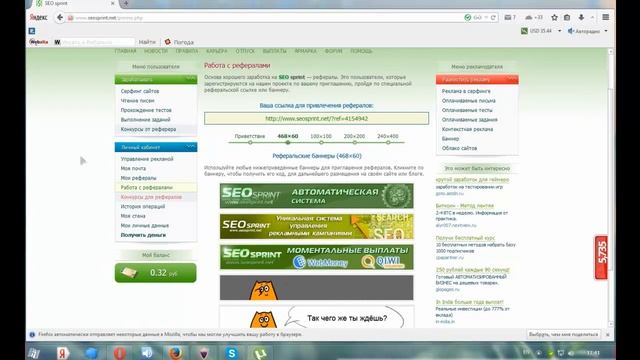Click the Найти search button
The width and height of the screenshot is (640, 360).
point(147,42)
